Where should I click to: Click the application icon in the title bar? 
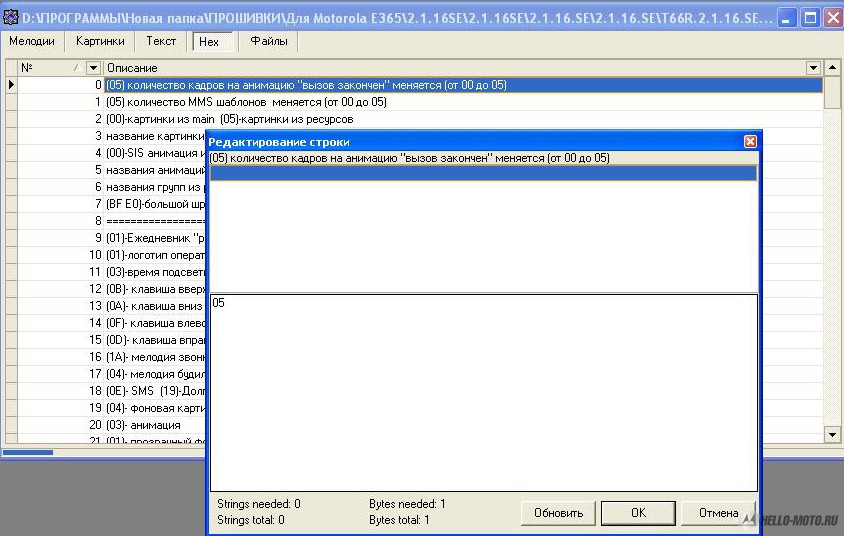(11, 17)
